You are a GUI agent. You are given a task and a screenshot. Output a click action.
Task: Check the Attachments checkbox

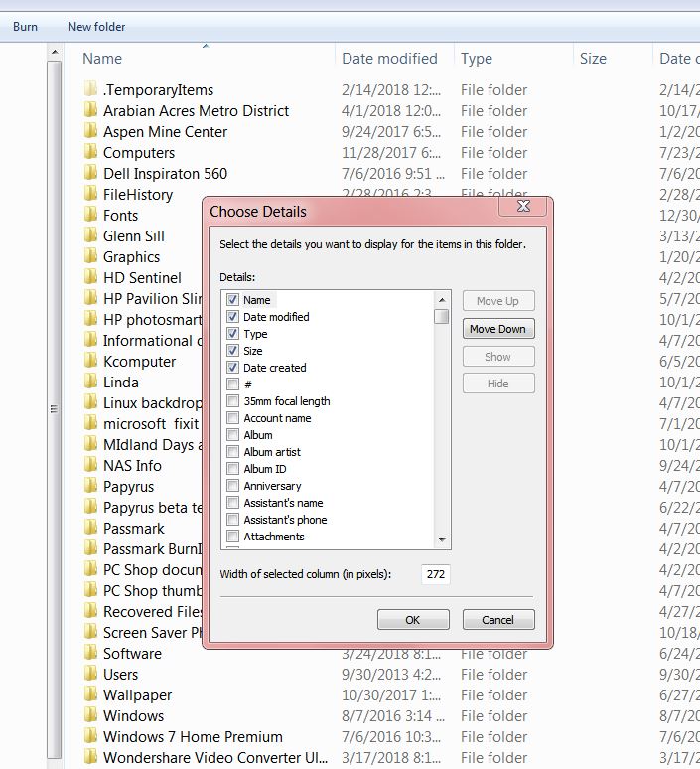[233, 537]
